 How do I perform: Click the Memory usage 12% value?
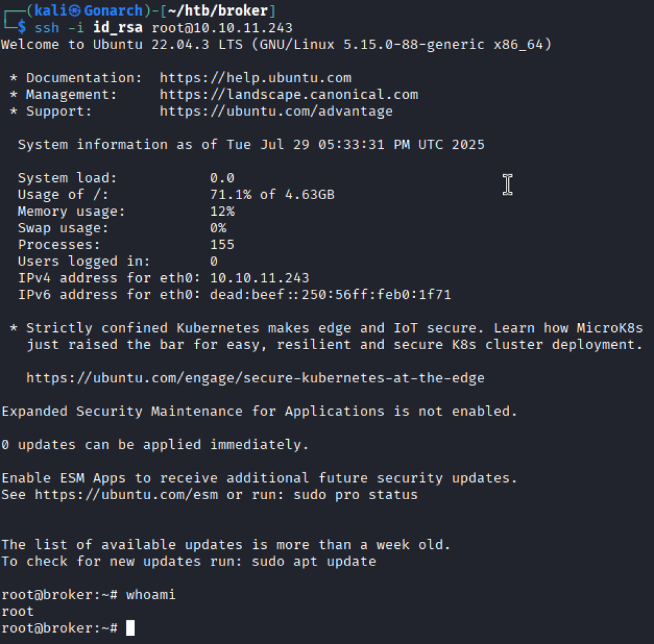point(222,211)
